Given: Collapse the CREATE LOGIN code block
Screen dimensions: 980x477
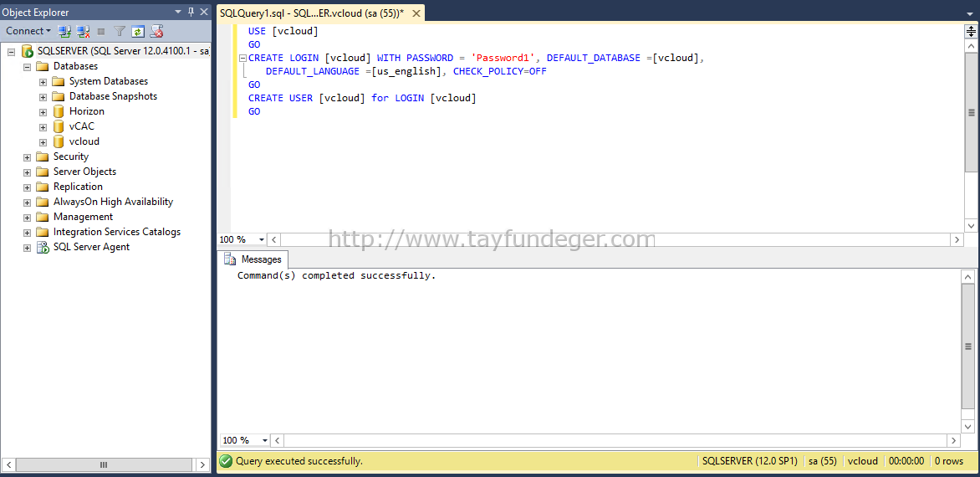Looking at the screenshot, I should (243, 58).
